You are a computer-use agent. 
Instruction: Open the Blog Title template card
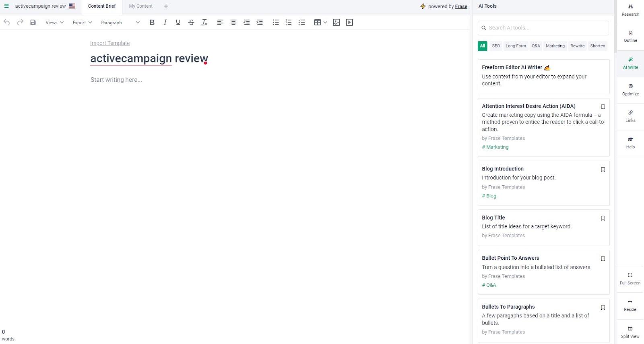point(543,228)
